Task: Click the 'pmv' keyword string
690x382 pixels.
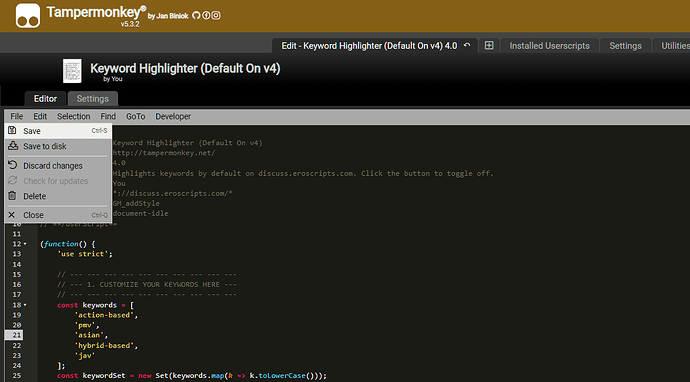Action: point(84,325)
